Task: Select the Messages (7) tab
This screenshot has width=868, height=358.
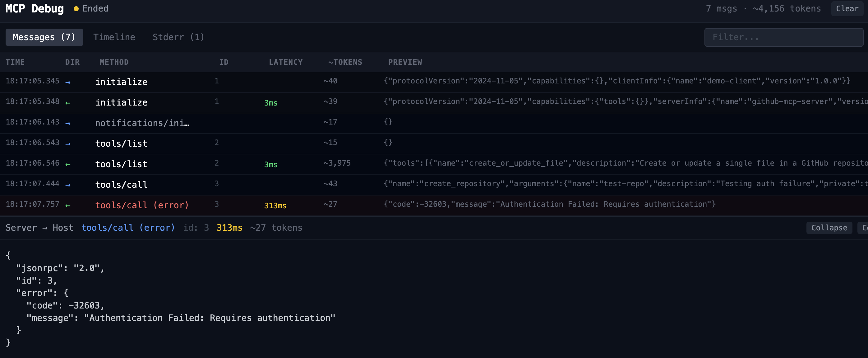Action: click(x=44, y=37)
